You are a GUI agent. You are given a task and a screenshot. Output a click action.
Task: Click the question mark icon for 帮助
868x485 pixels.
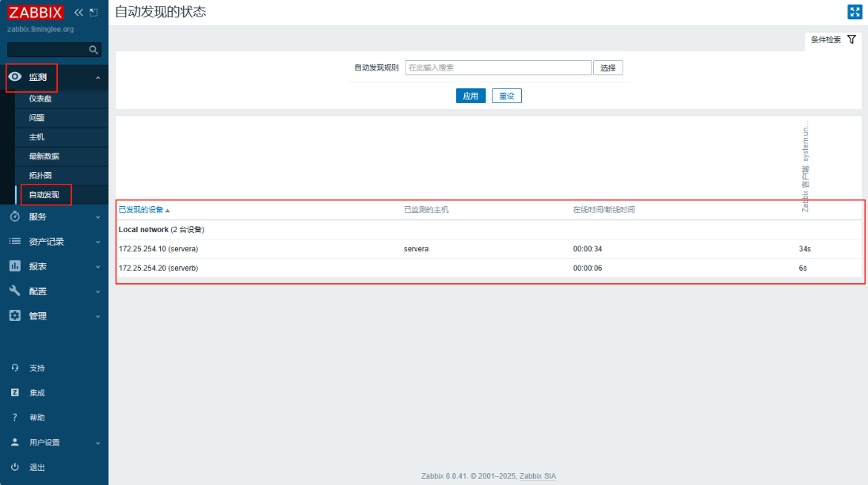coord(15,418)
